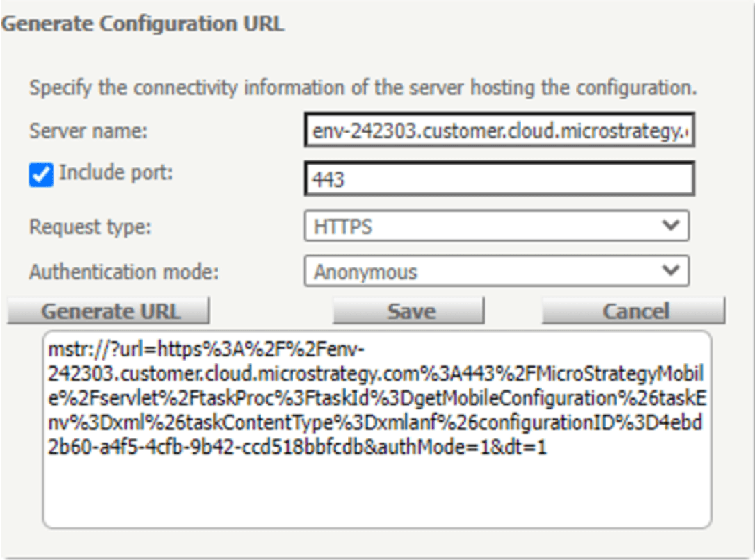755x560 pixels.
Task: Cancel the Generate Configuration URL dialog
Action: [633, 311]
